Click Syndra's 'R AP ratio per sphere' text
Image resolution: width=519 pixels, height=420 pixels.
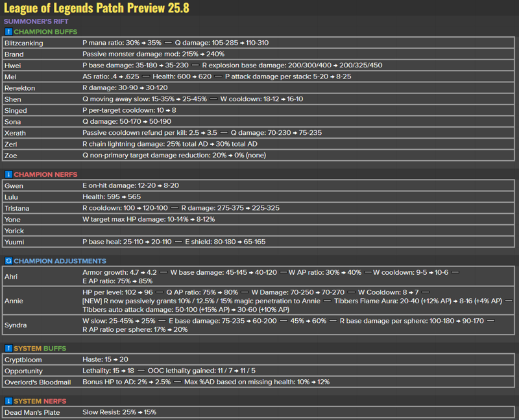coord(135,330)
